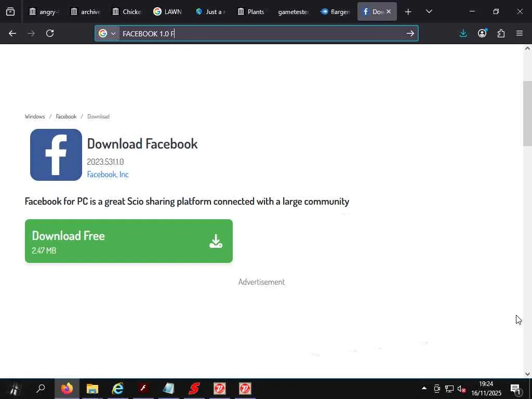Click the '2.47 MB' file size text
Viewport: 532px width, 399px height.
(x=44, y=251)
